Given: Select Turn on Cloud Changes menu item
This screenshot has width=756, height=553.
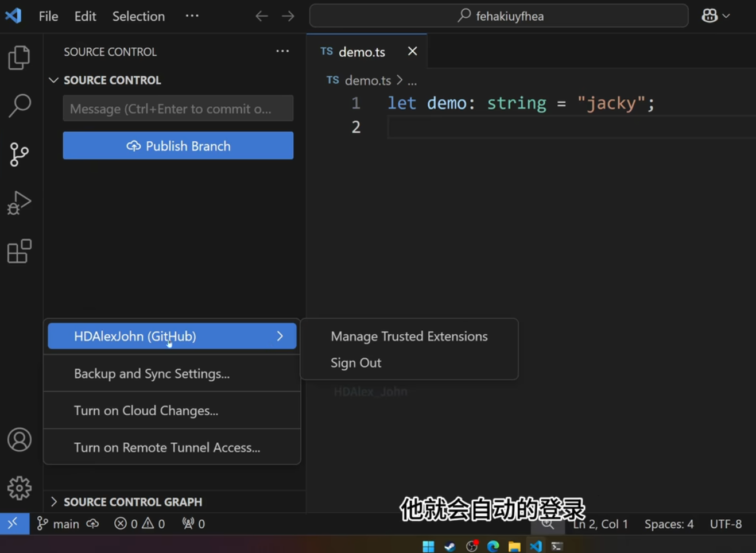Looking at the screenshot, I should tap(172, 410).
